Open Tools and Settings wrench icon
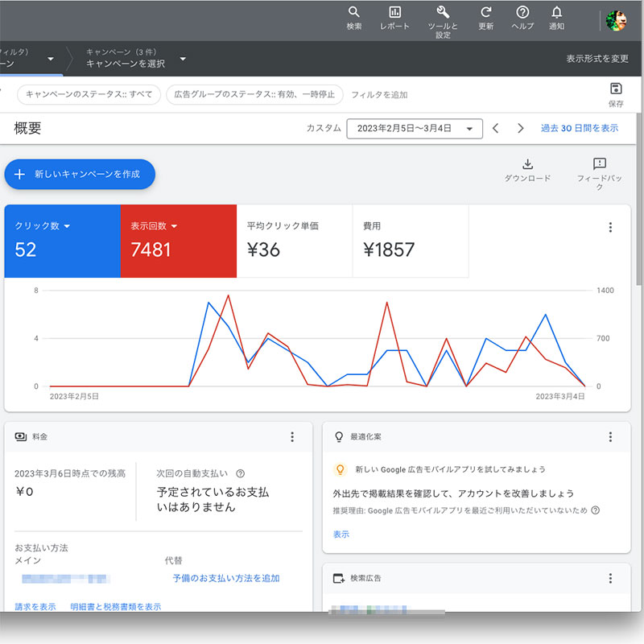This screenshot has height=644, width=644. [x=443, y=12]
